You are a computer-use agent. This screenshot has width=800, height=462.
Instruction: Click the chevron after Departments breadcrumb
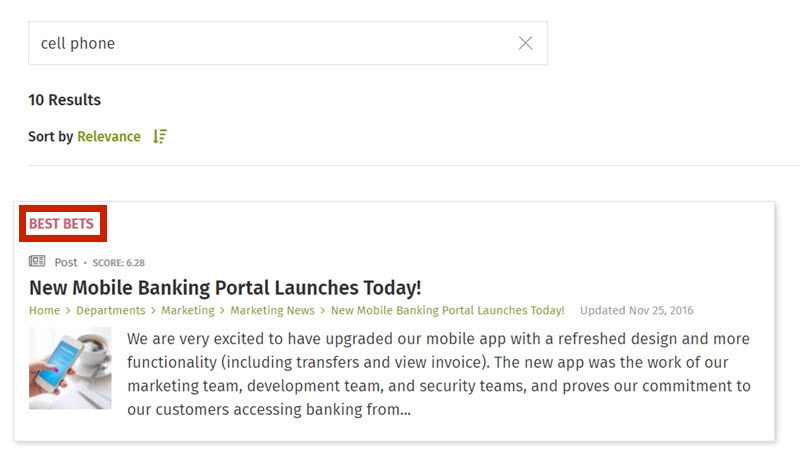tap(153, 311)
